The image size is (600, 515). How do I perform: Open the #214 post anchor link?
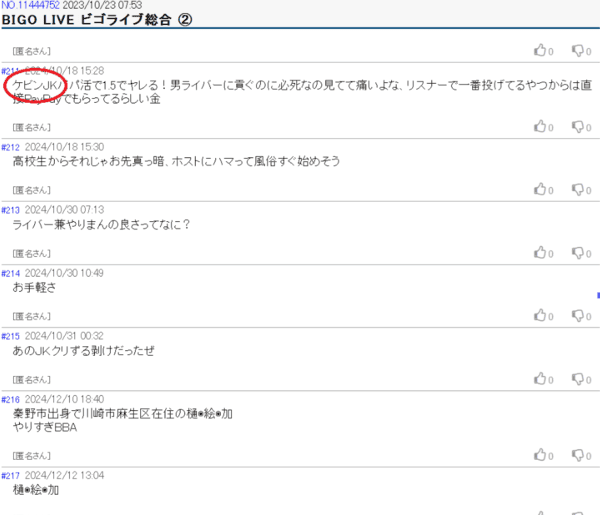10,274
